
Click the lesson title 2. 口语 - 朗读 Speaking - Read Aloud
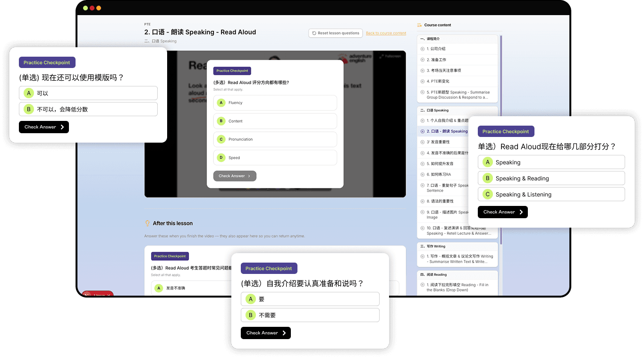200,32
